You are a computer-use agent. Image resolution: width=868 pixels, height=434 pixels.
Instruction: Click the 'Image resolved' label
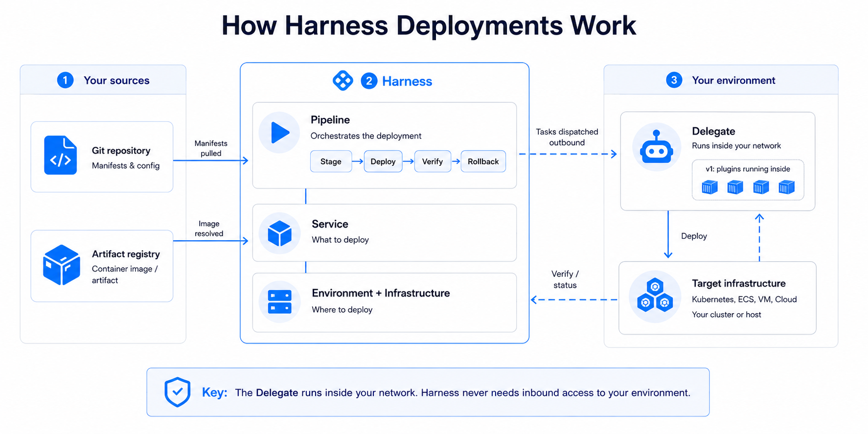pos(209,228)
